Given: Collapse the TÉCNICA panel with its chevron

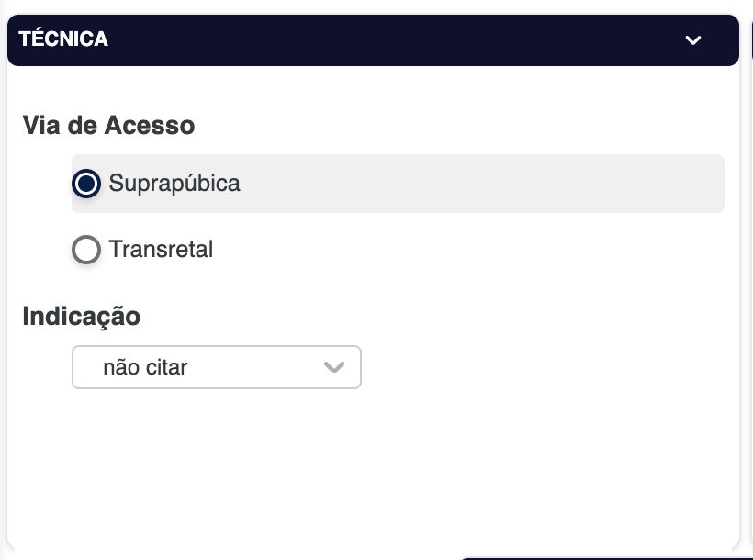Looking at the screenshot, I should point(693,39).
